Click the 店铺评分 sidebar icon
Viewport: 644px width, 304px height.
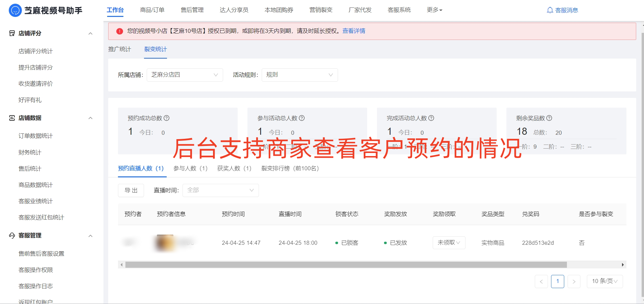pos(12,33)
